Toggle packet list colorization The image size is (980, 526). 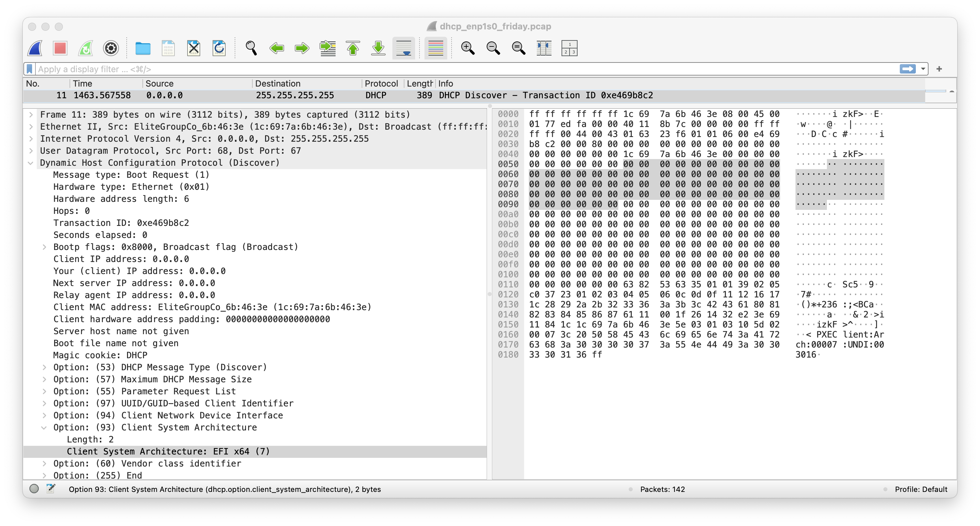click(436, 48)
